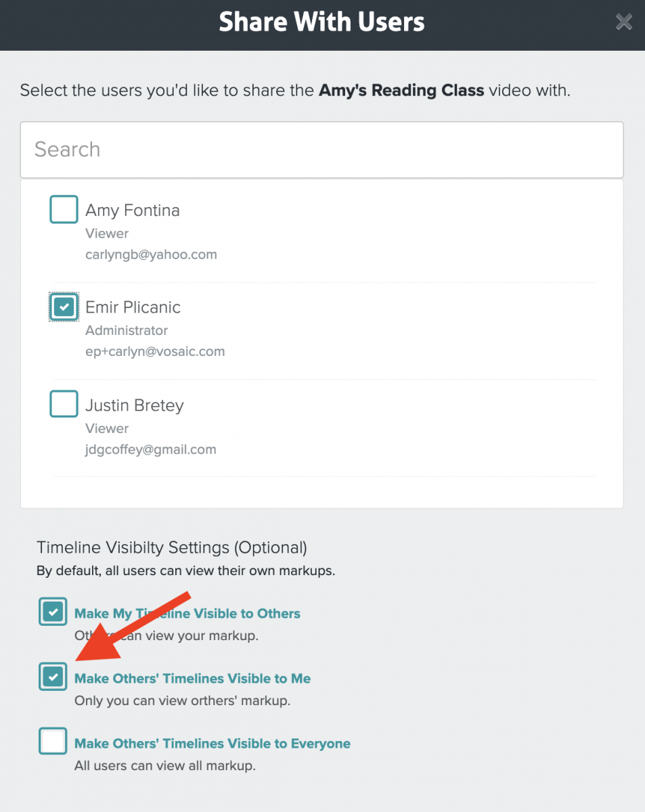This screenshot has width=645, height=812.
Task: Check the Justin Bretey checkbox
Action: [x=64, y=404]
